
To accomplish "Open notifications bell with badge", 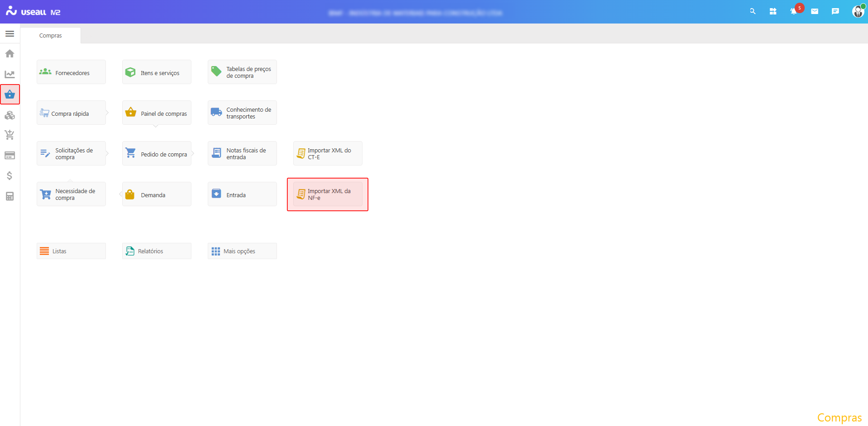I will coord(794,11).
